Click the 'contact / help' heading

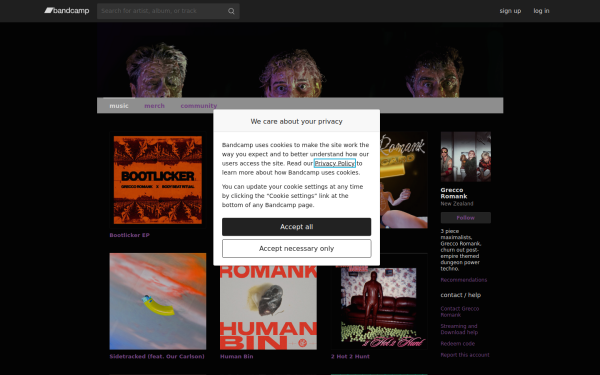(461, 295)
